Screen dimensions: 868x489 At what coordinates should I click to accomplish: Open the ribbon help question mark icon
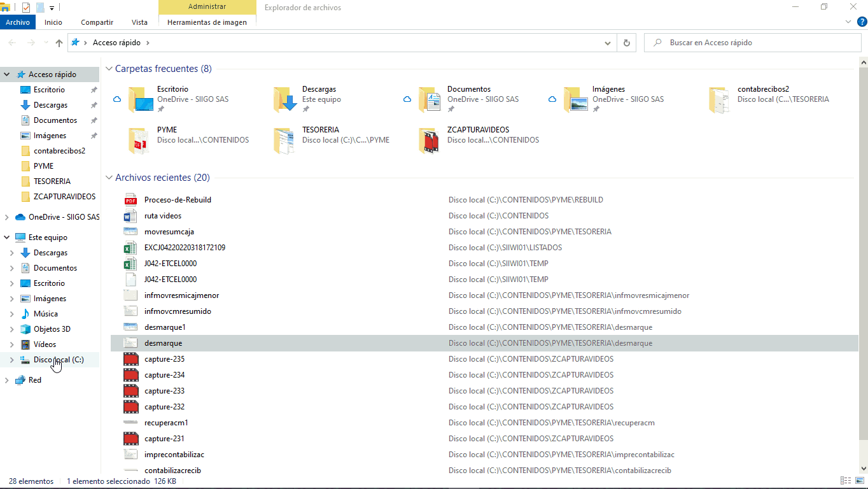click(x=861, y=22)
